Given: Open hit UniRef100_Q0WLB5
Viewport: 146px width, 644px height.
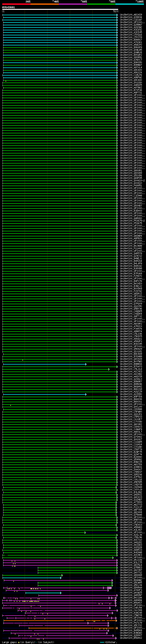Looking at the screenshot, I should [131, 50].
